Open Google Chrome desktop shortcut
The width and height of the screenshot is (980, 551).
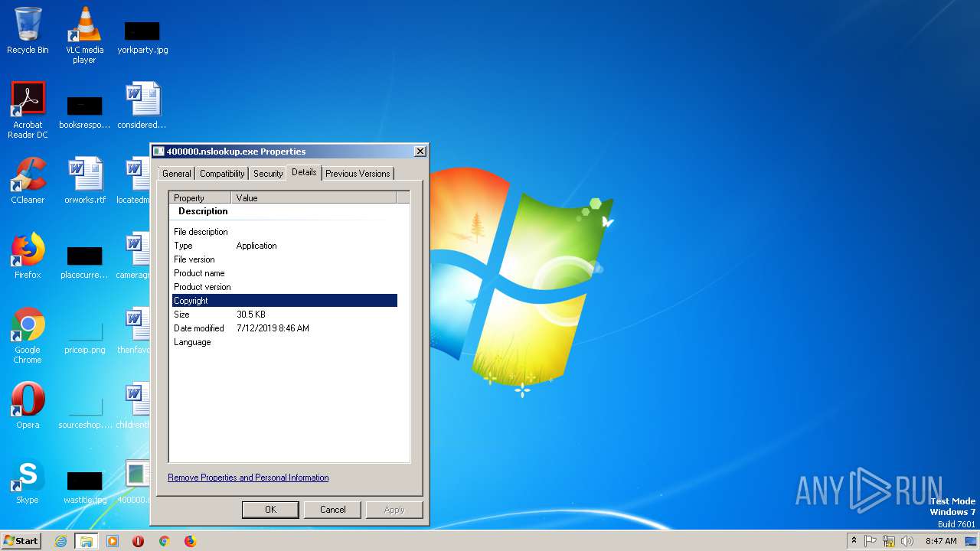coord(28,335)
